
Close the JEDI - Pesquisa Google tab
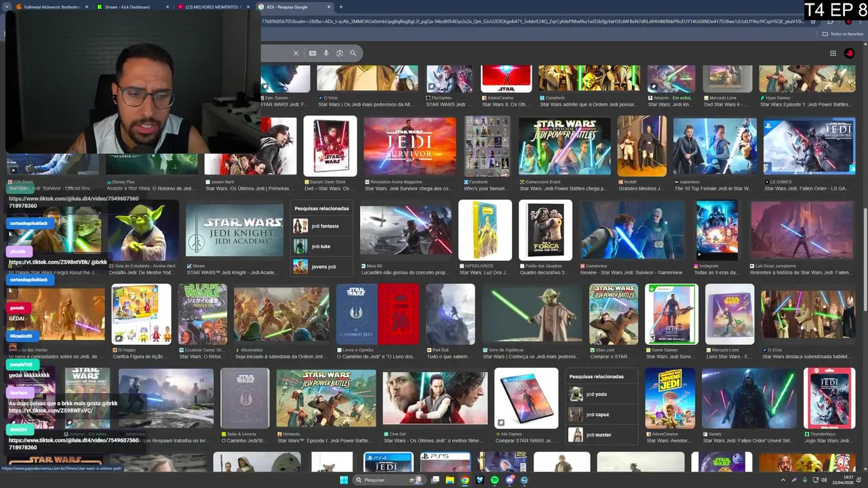pos(330,7)
